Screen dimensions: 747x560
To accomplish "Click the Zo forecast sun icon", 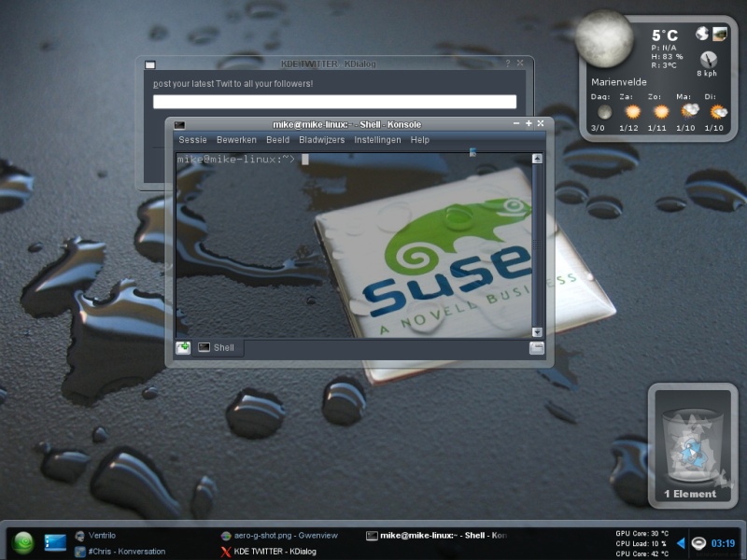I will coord(661,112).
